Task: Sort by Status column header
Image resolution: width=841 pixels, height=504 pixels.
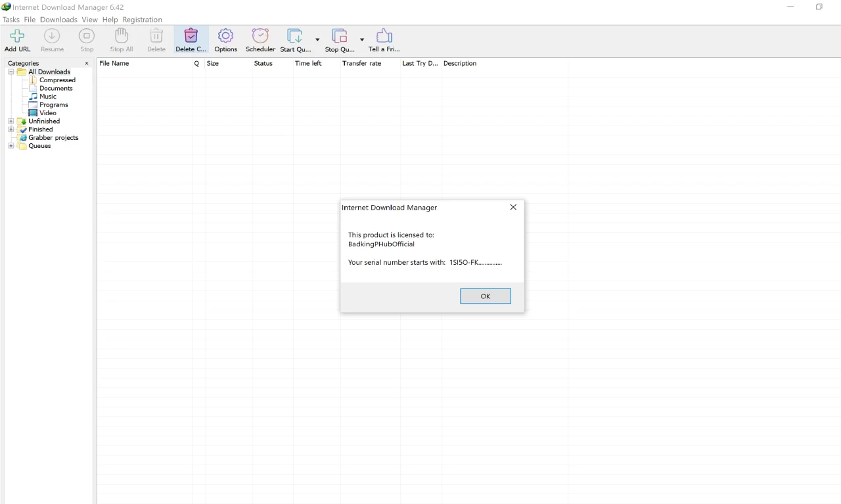Action: [x=273, y=64]
